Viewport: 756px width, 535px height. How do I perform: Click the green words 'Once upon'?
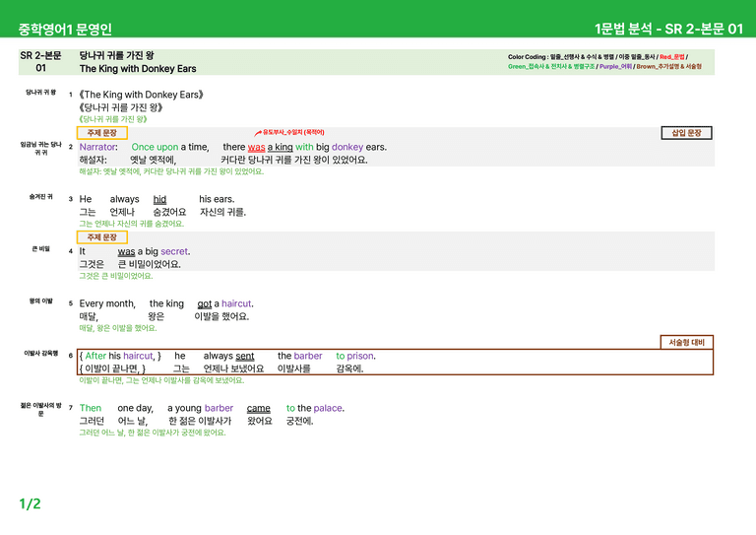155,147
